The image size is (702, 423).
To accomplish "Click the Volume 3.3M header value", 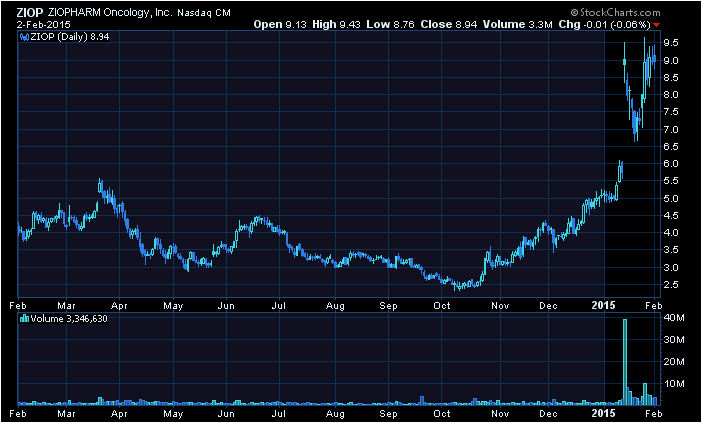I will [x=518, y=25].
